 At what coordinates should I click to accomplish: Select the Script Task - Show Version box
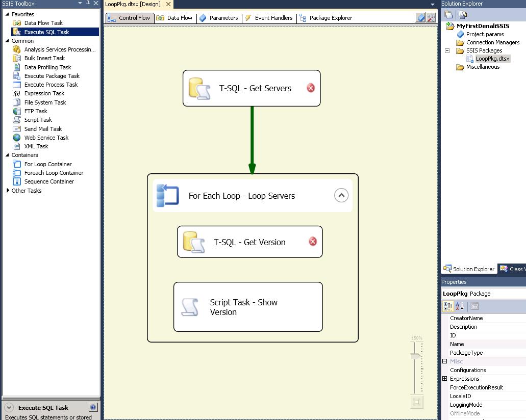248,307
